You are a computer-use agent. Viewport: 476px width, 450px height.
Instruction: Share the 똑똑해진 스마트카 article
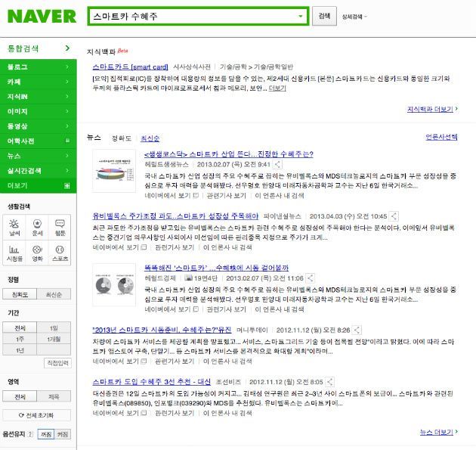310,278
